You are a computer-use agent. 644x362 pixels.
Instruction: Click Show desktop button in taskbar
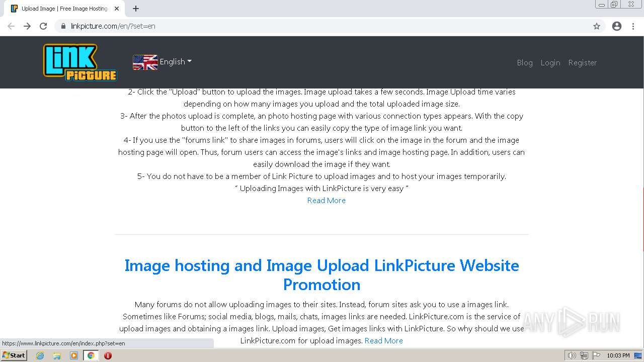pos(638,355)
